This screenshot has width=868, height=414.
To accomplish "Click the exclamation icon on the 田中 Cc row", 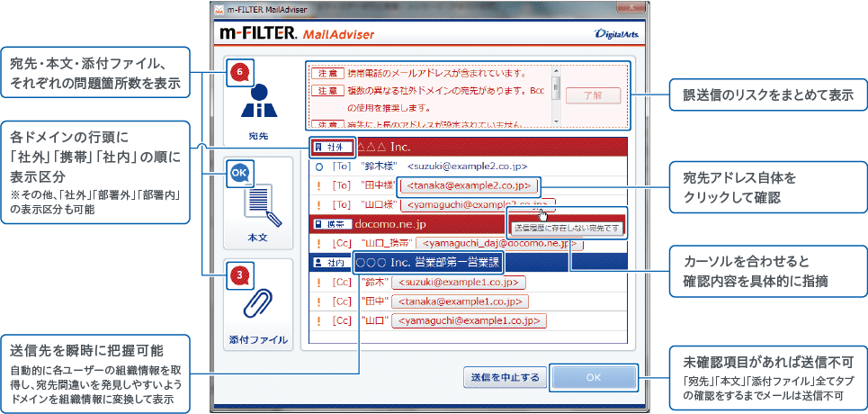I will pos(318,301).
